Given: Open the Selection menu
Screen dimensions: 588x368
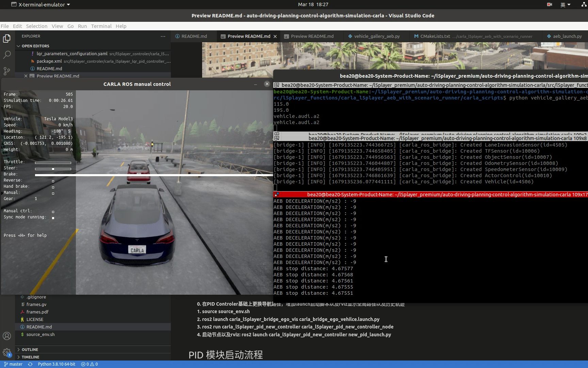Looking at the screenshot, I should pos(37,26).
